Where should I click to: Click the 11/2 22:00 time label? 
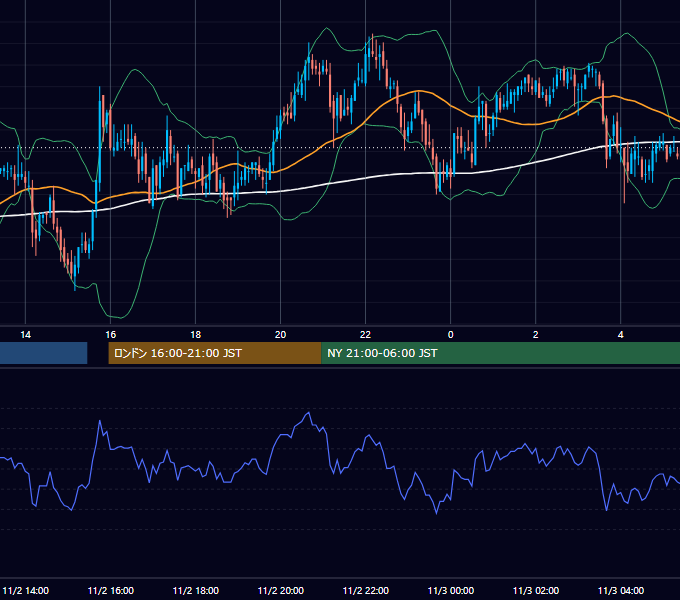(x=366, y=590)
